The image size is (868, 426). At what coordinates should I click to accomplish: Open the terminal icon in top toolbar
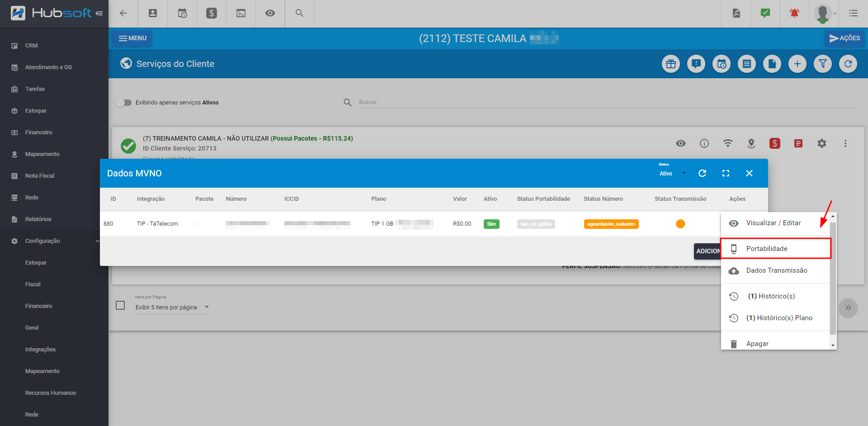click(241, 13)
